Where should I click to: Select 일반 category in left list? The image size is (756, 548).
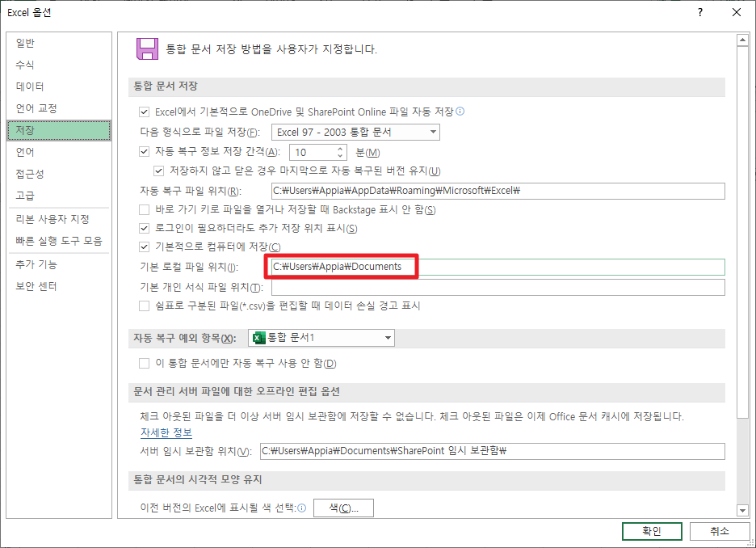tap(59, 43)
